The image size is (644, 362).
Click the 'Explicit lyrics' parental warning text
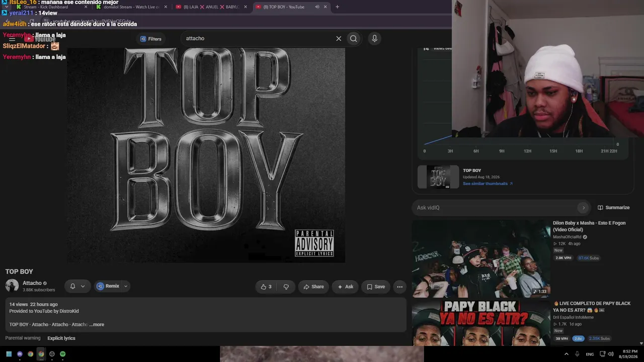click(61, 338)
